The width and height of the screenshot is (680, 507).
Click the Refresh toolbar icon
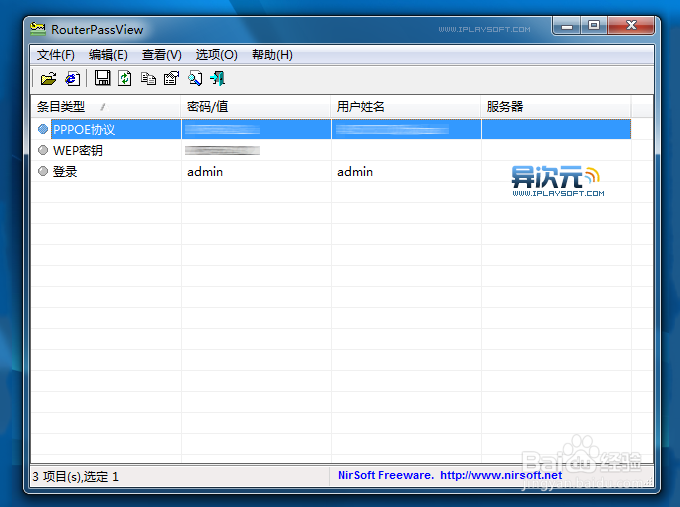point(125,78)
